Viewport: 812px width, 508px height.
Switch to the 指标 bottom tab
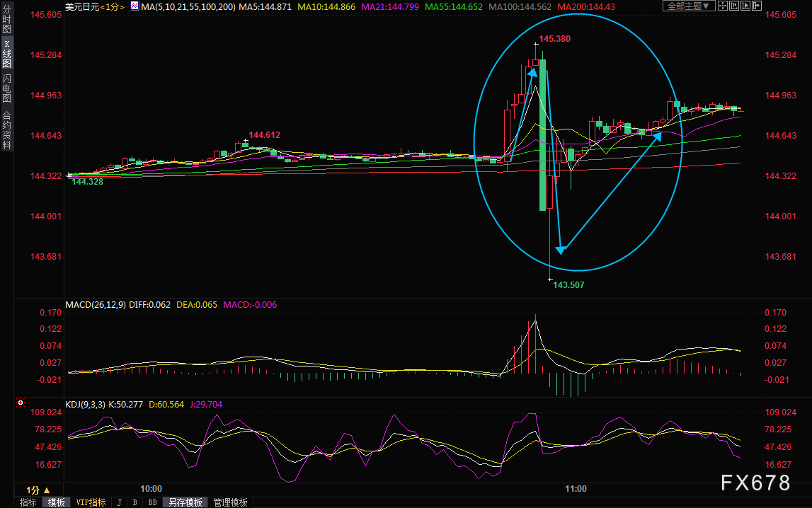pos(28,502)
